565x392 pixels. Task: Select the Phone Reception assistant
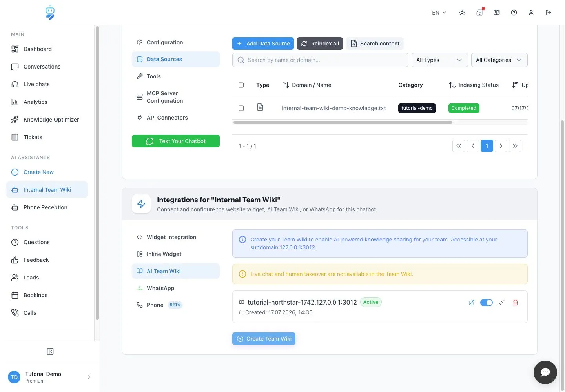47,207
